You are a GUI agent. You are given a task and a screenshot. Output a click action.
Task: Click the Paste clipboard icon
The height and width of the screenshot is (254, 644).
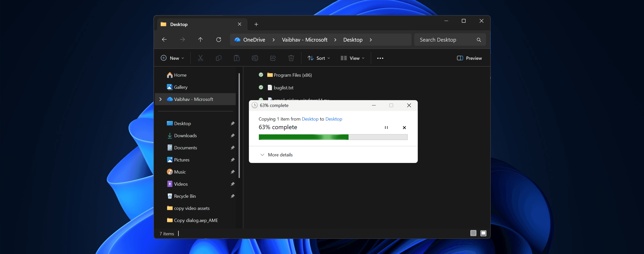[x=237, y=58]
